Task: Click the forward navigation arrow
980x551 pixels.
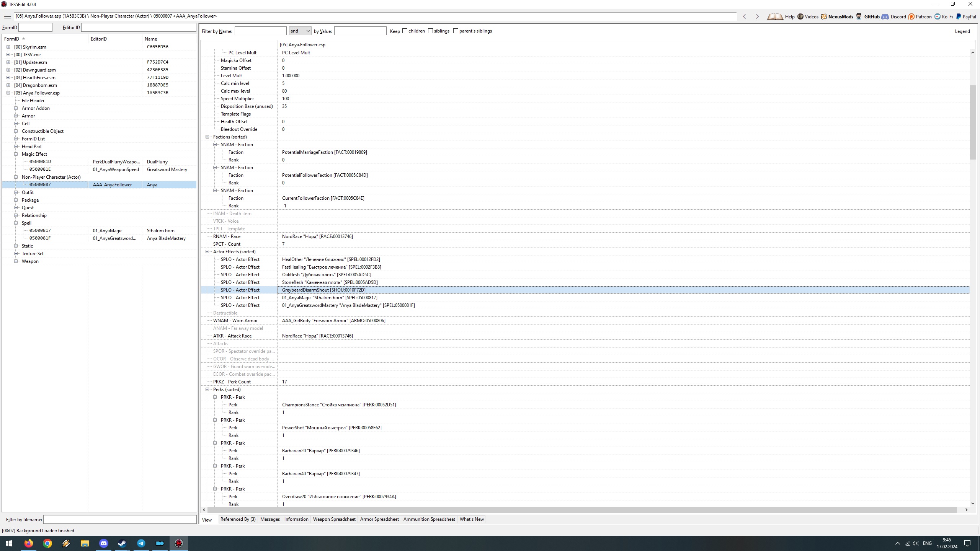Action: [x=757, y=16]
